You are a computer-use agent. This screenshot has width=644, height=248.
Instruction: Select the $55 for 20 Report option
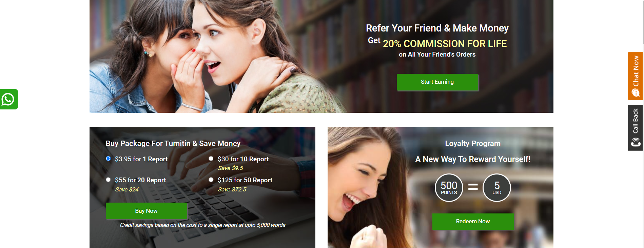pos(108,180)
